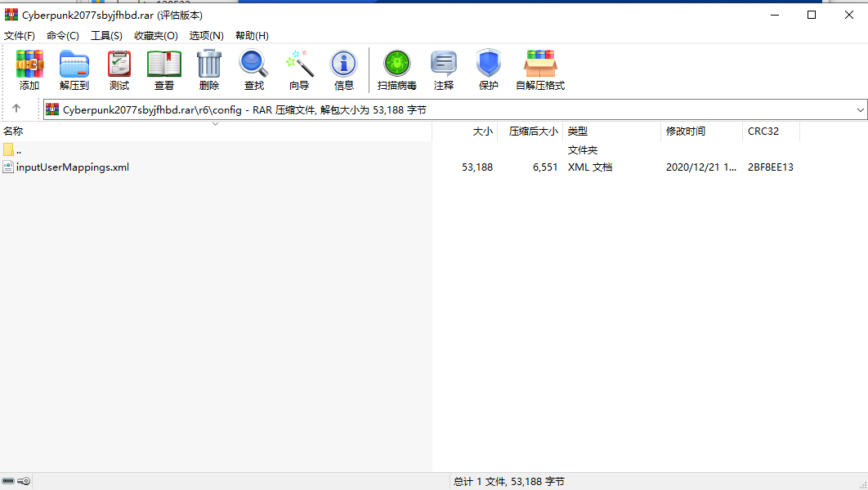Click the WinRAR title bar icon
Screen dimensions: 868x490
click(x=11, y=15)
